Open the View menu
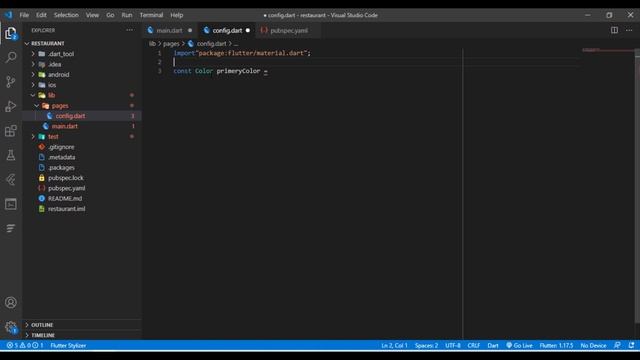 point(92,15)
